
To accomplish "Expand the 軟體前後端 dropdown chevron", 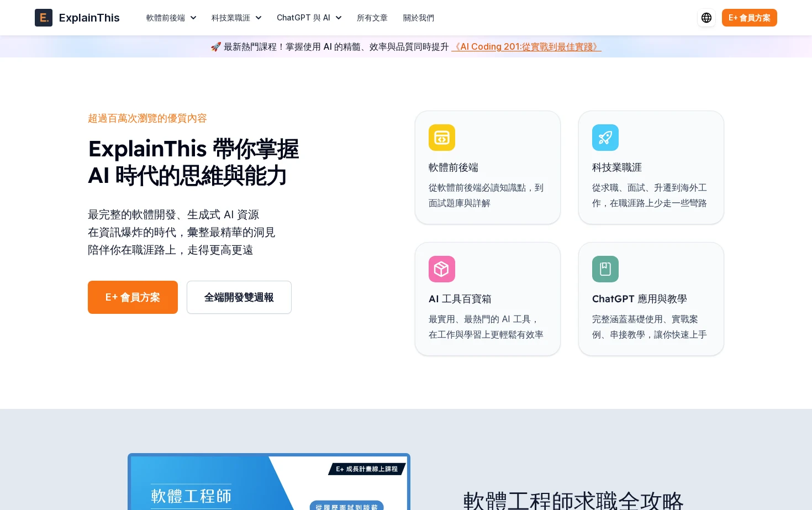I will click(193, 18).
